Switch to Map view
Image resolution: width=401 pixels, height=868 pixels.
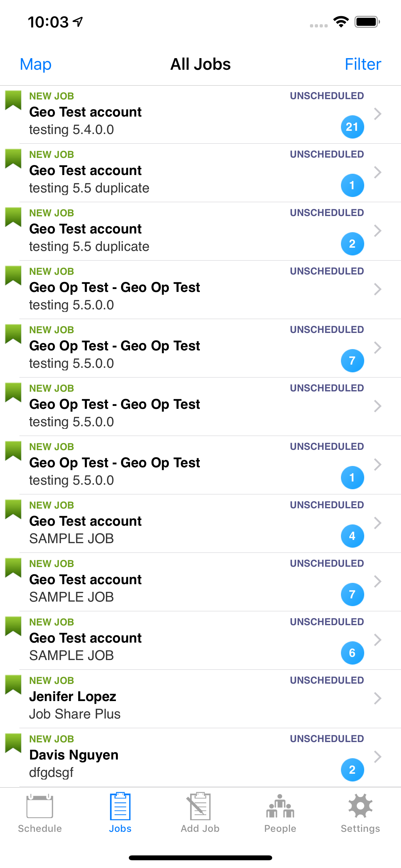point(36,64)
